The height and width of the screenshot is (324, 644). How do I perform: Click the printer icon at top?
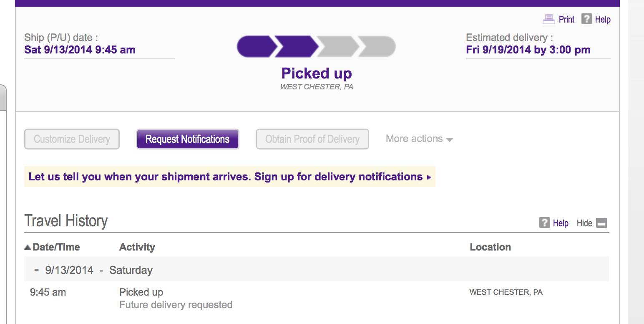pos(548,19)
